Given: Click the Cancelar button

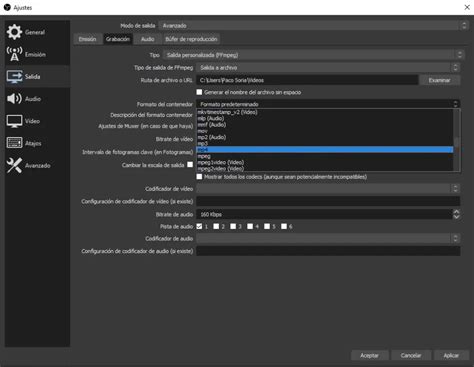Looking at the screenshot, I should (x=411, y=355).
